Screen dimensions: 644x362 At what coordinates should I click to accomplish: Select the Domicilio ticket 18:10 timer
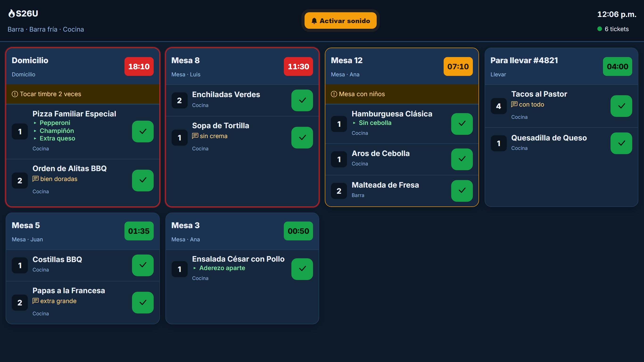(x=139, y=66)
